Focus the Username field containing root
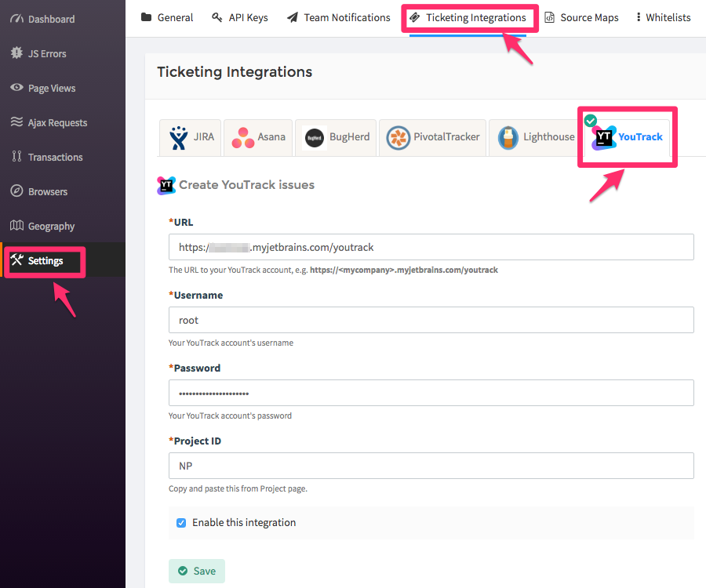The width and height of the screenshot is (706, 588). pyautogui.click(x=431, y=320)
